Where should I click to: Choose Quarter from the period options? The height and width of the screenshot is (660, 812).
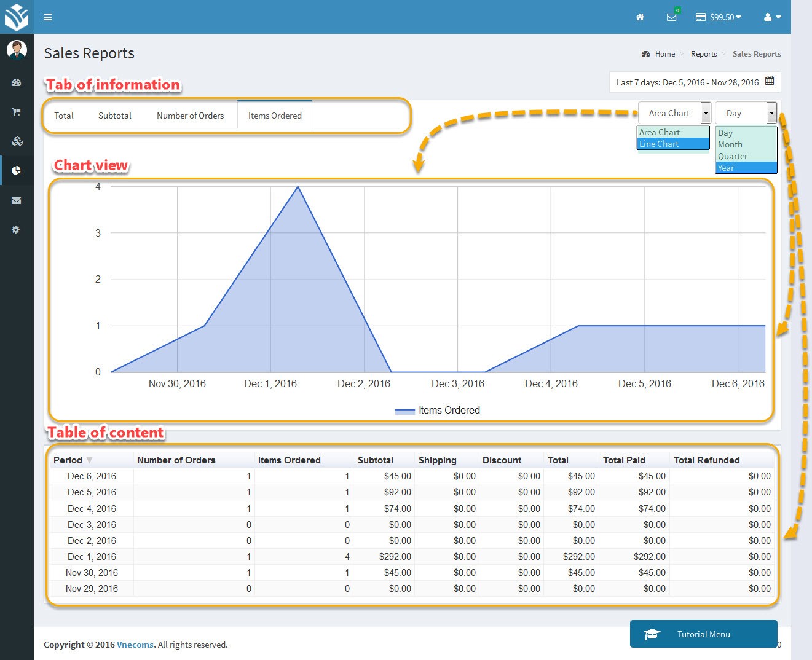tap(733, 156)
